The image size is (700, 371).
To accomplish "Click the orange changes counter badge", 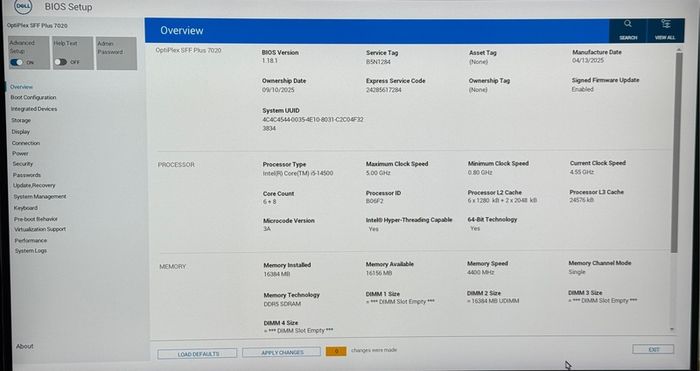I will [x=336, y=351].
